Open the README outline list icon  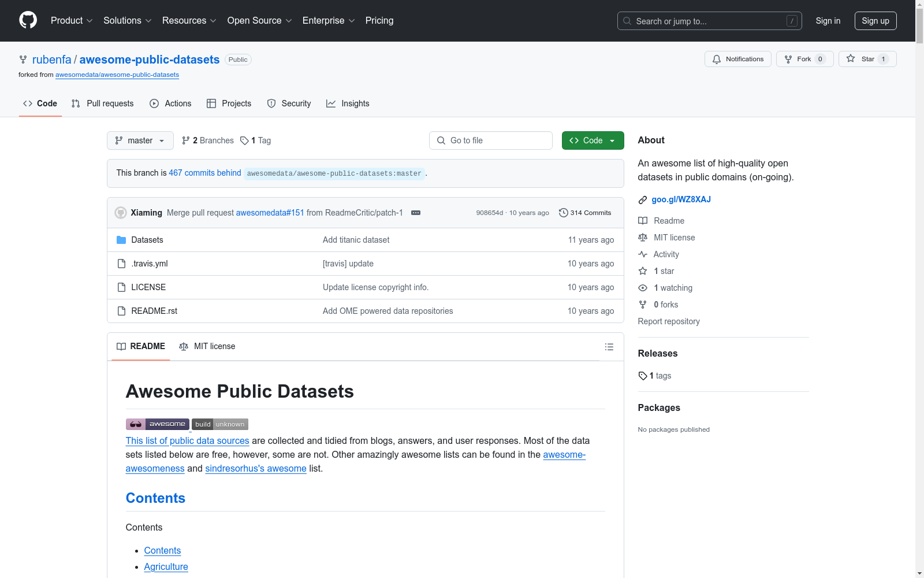coord(609,347)
